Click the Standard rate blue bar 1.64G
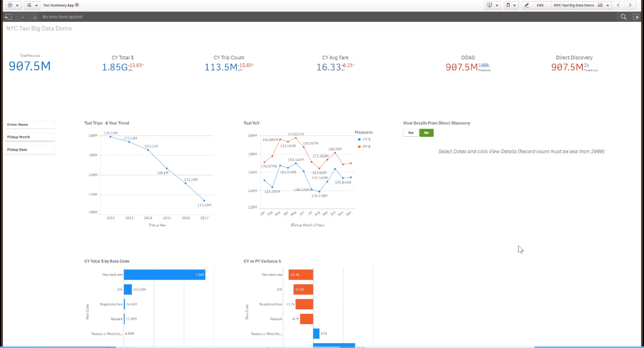The height and width of the screenshot is (348, 644). (165, 275)
